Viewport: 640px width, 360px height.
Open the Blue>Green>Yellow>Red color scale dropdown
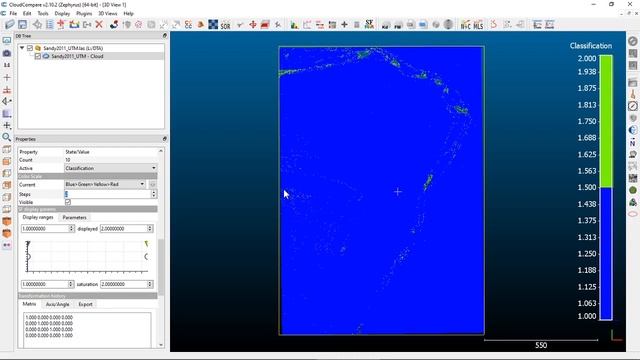click(x=105, y=184)
